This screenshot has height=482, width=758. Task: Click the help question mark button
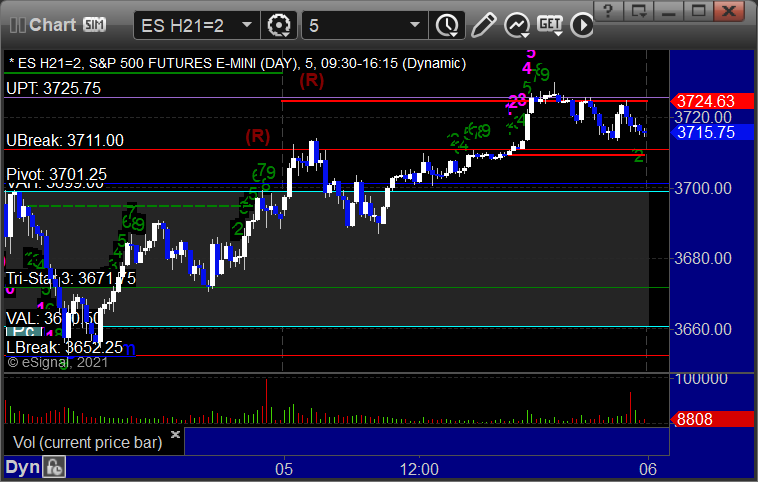click(608, 10)
